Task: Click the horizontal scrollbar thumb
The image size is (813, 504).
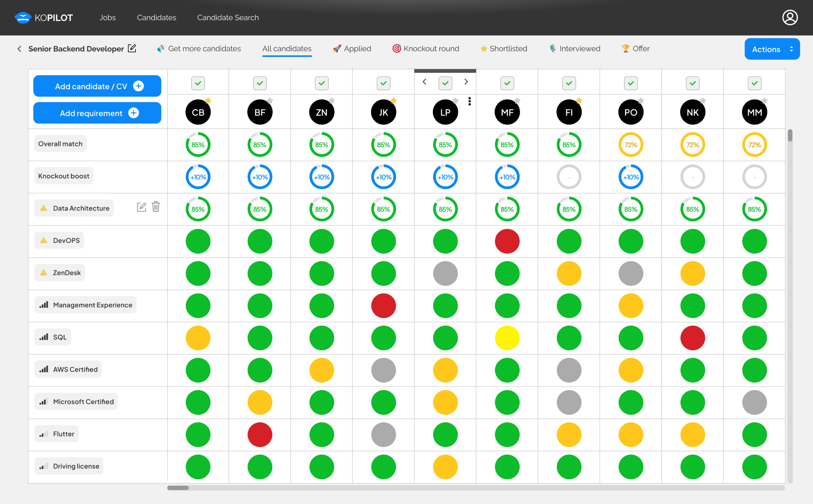Action: pyautogui.click(x=178, y=488)
